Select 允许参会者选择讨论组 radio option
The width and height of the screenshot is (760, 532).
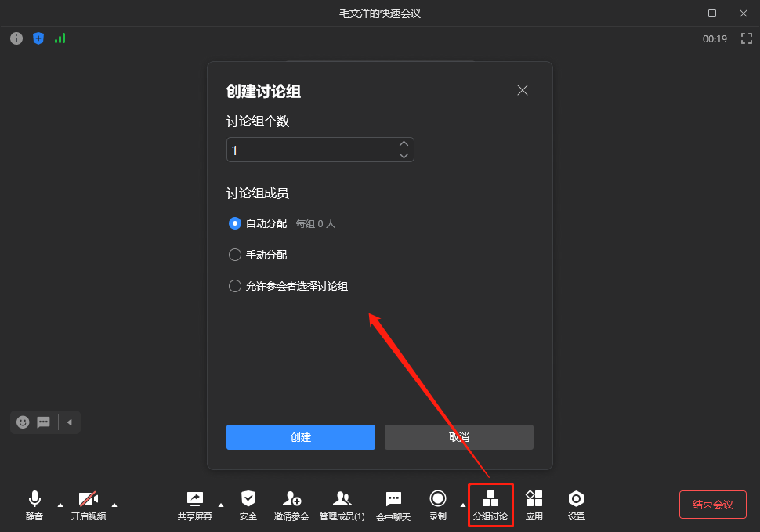pos(234,286)
